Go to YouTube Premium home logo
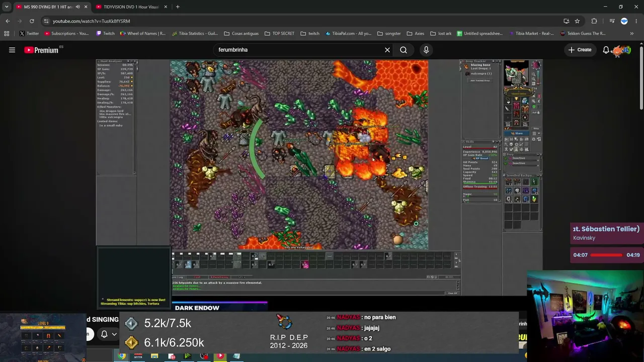The width and height of the screenshot is (644, 362). (x=41, y=50)
